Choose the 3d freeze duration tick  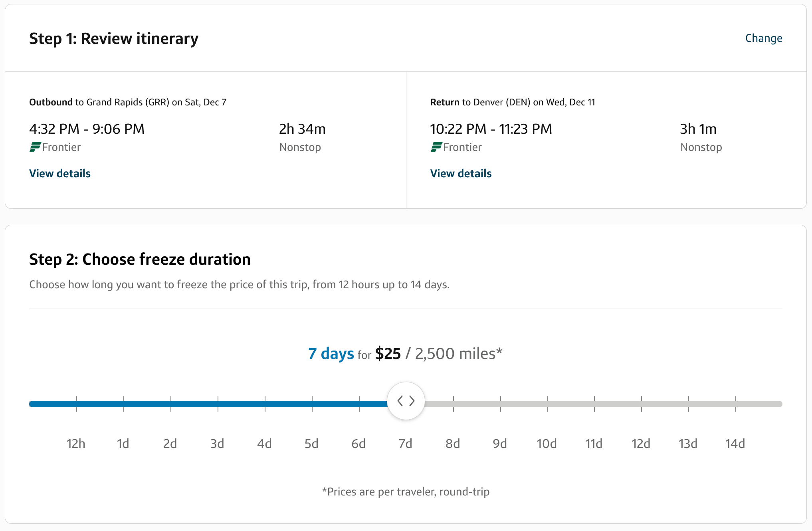218,404
